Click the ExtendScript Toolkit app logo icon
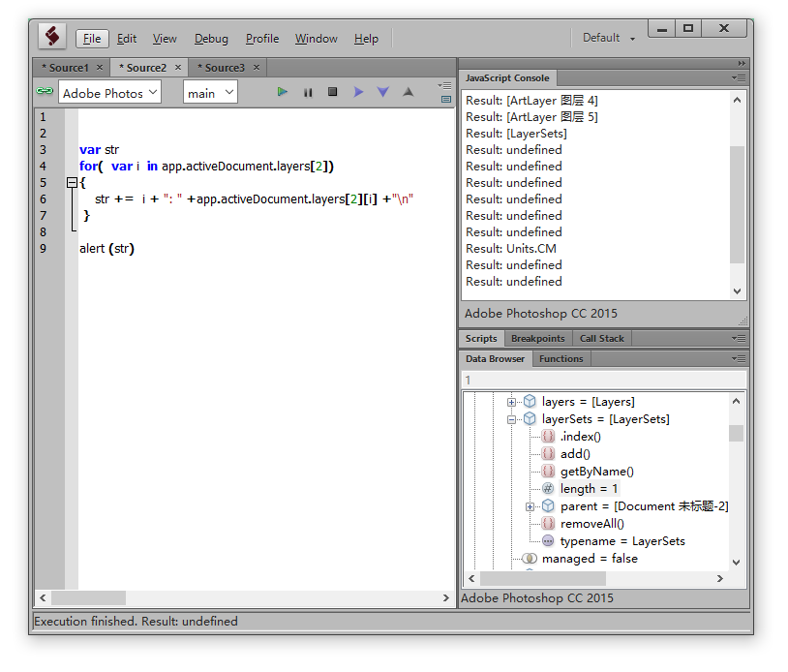The height and width of the screenshot is (672, 788). tap(52, 37)
